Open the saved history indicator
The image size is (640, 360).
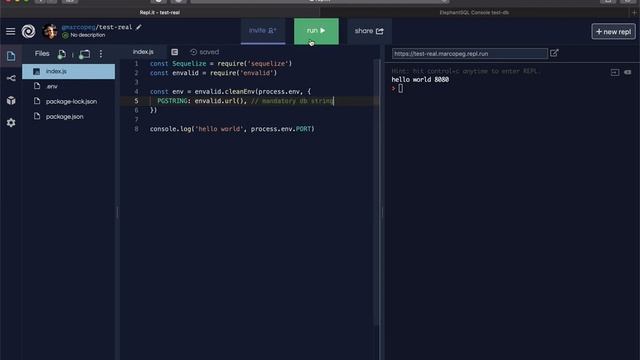pyautogui.click(x=204, y=52)
